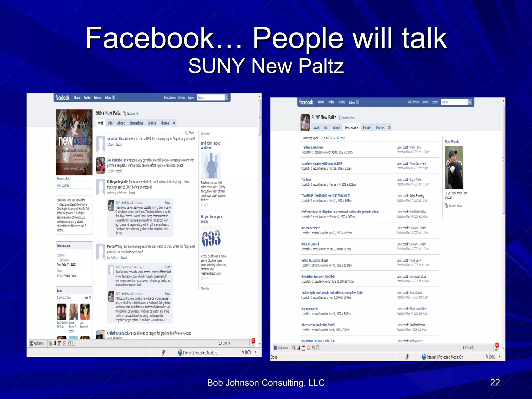Open Discussions tab in the left window
Image resolution: width=532 pixels, height=399 pixels.
point(136,123)
